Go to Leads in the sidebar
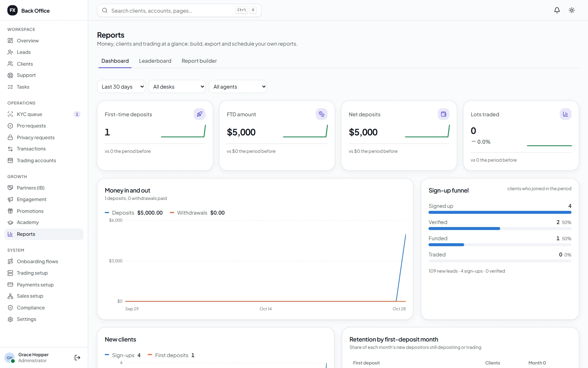Viewport: 588px width, 368px height. (44, 52)
